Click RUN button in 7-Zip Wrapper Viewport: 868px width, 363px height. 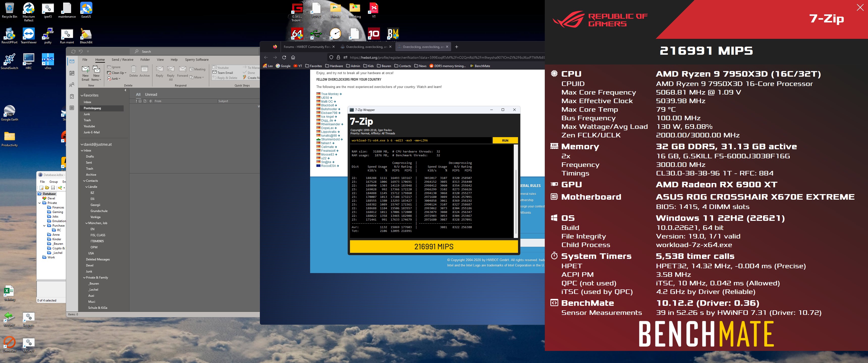(505, 140)
